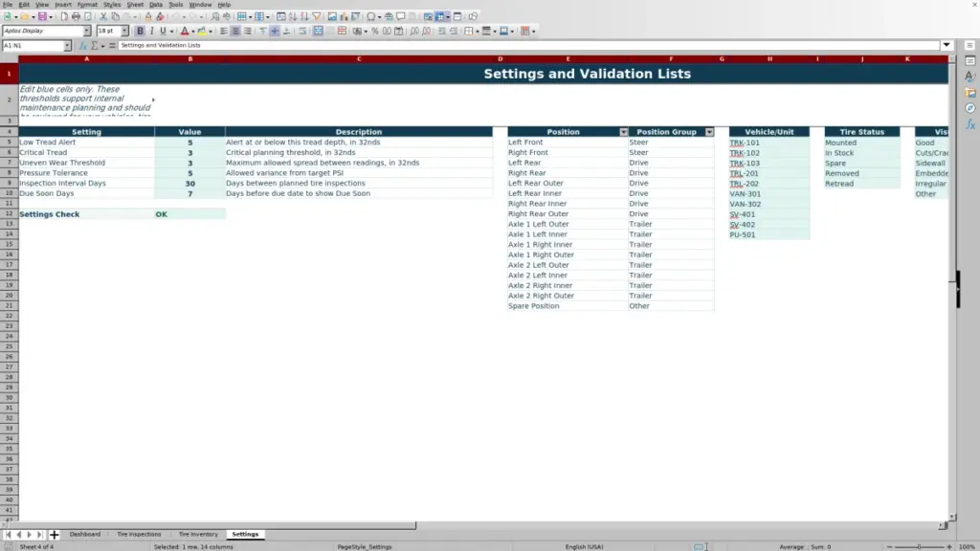Toggle Align Top vertical alignment
980x551 pixels.
(263, 31)
